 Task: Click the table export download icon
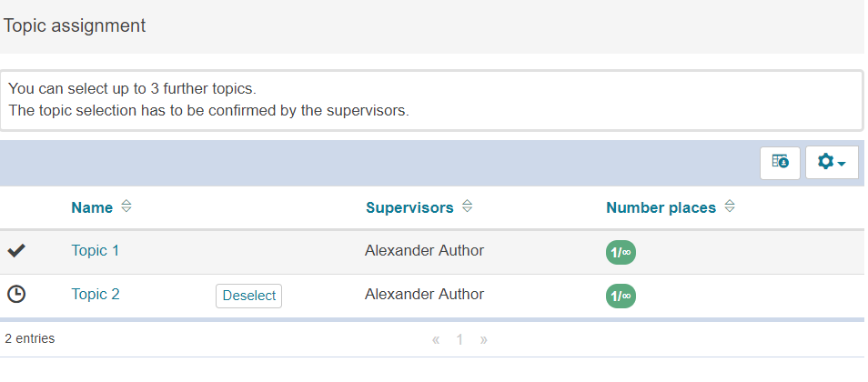tap(780, 162)
